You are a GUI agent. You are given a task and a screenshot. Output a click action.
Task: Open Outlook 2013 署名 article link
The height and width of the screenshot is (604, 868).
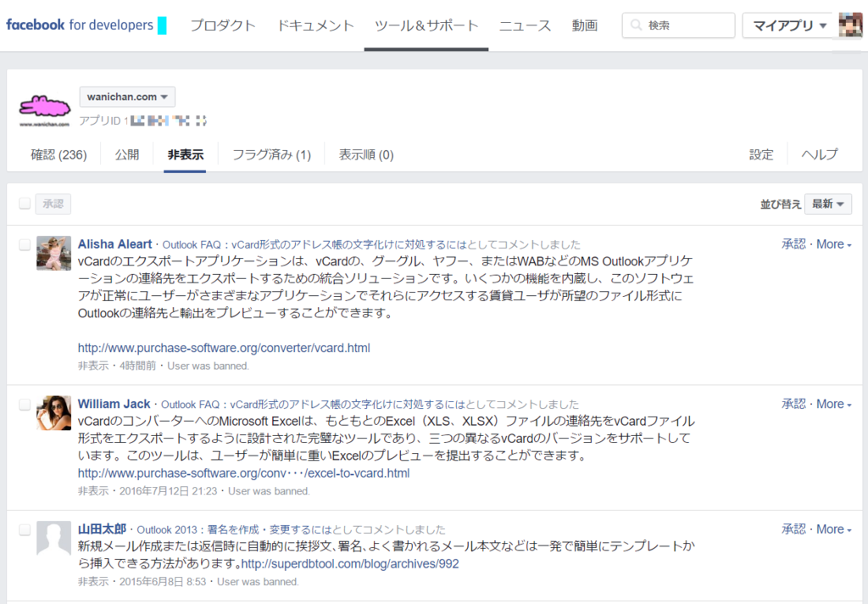tap(234, 529)
